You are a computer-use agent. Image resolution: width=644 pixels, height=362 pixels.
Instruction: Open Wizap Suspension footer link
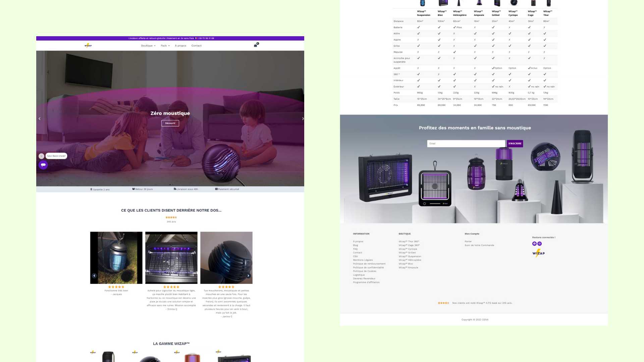(410, 256)
